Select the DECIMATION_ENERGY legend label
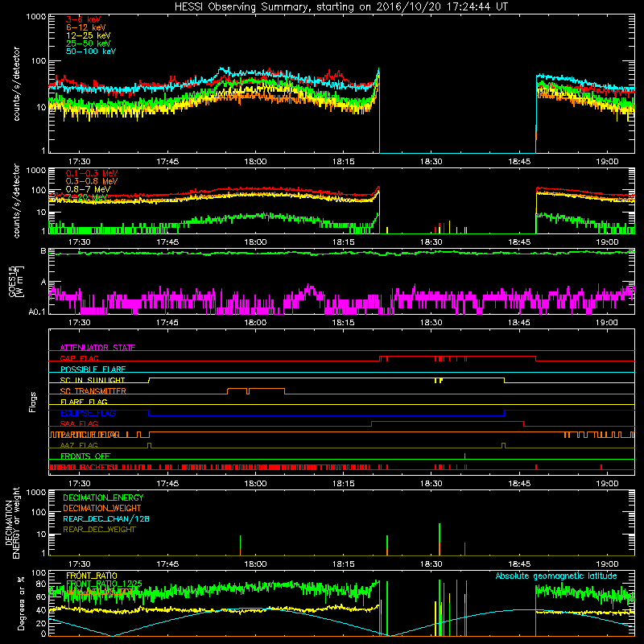This screenshot has height=644, width=644. 103,497
